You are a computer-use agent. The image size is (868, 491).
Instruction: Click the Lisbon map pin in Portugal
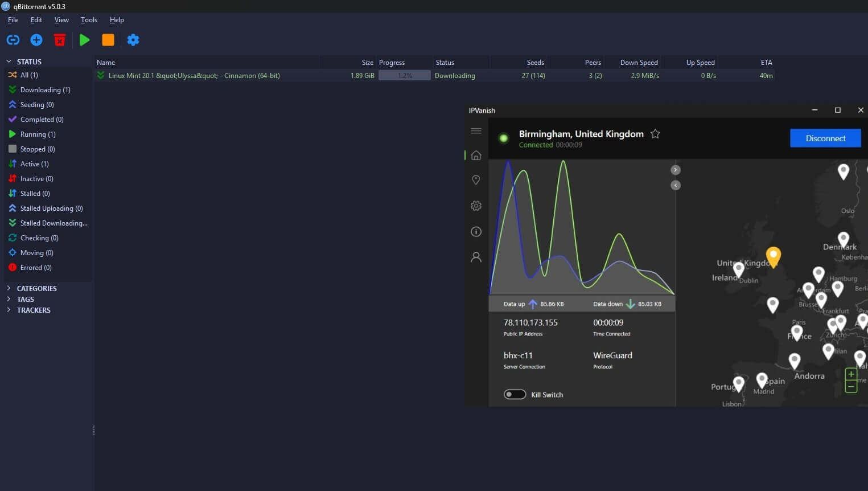click(739, 384)
